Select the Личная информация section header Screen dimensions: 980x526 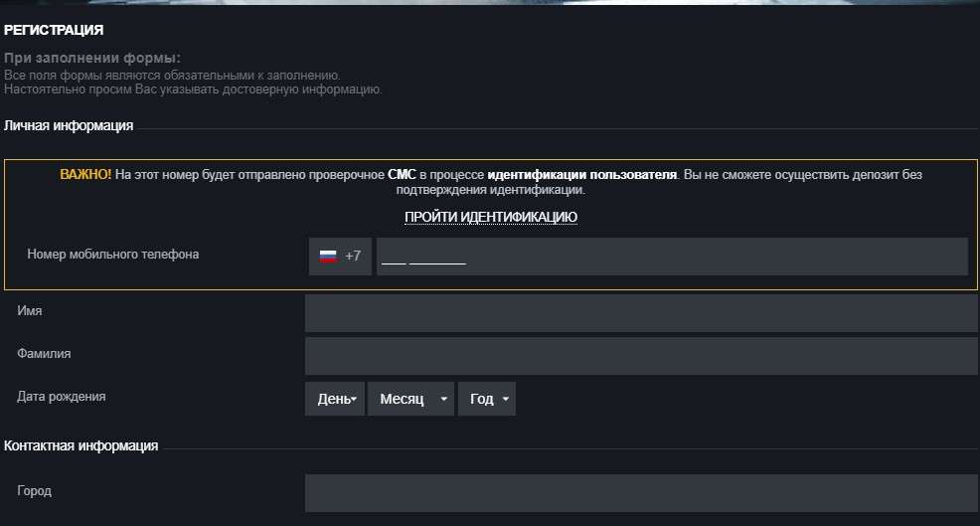point(69,126)
